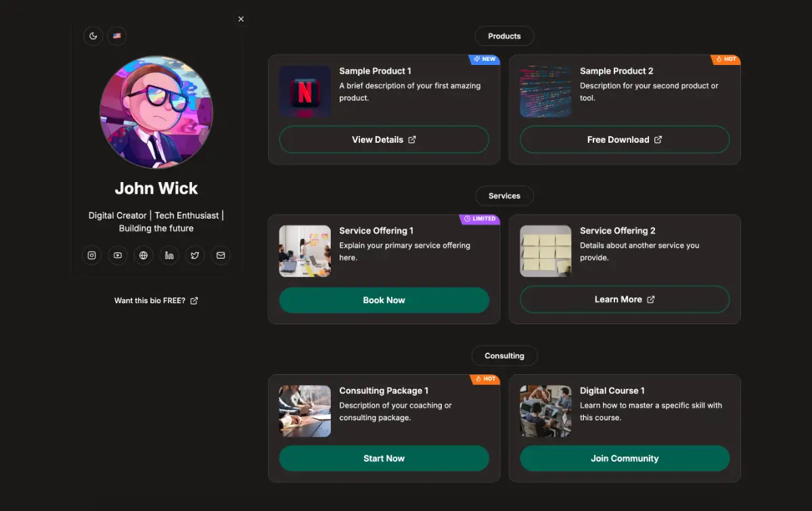Click the email envelope icon
The width and height of the screenshot is (812, 511).
click(x=221, y=255)
